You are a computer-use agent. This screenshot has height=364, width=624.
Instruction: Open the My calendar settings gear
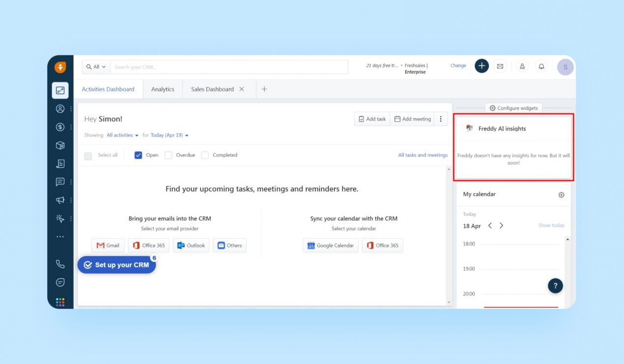561,195
